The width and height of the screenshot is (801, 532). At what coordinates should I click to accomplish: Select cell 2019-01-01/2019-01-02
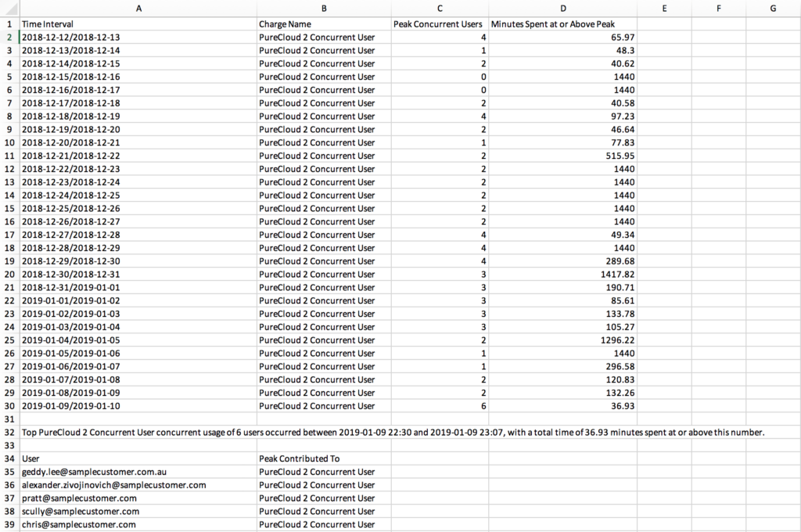click(x=138, y=300)
